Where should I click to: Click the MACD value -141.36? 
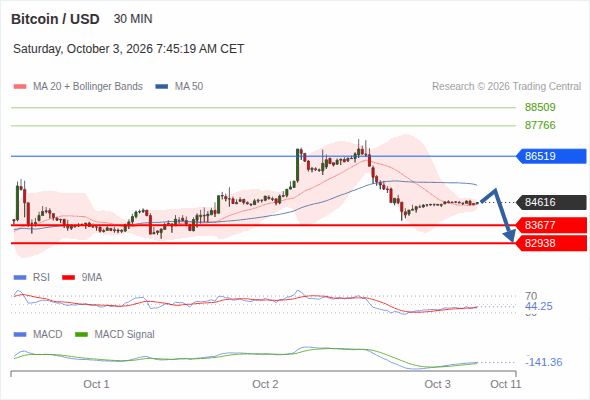[x=544, y=362]
